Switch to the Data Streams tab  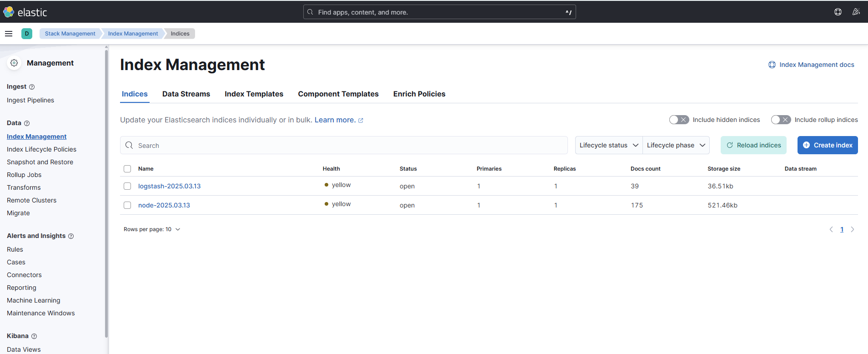186,94
